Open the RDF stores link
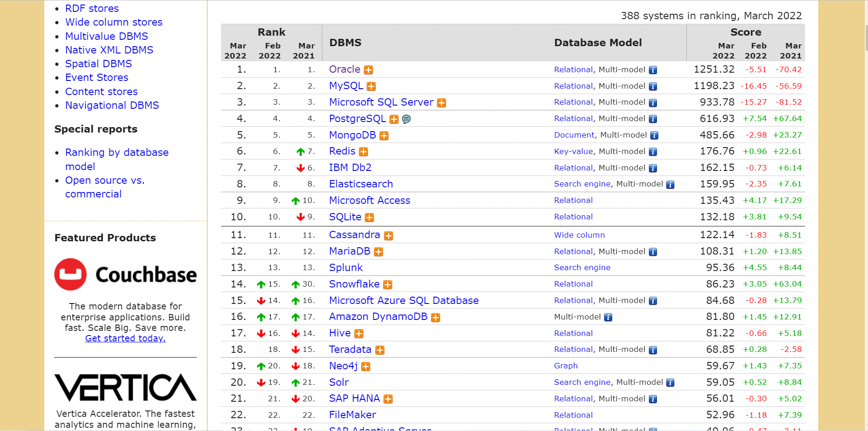This screenshot has width=868, height=431. click(x=92, y=8)
